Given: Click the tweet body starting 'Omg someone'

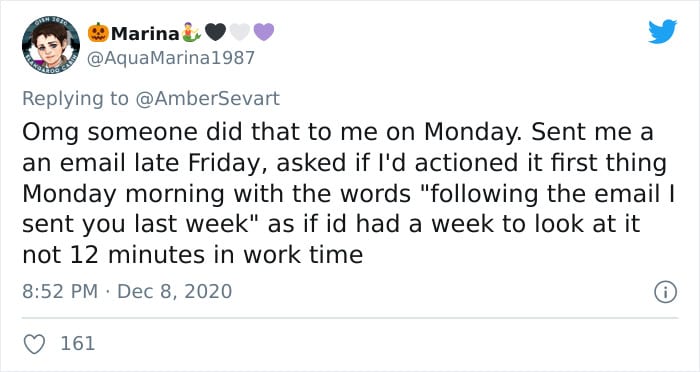Looking at the screenshot, I should (349, 193).
